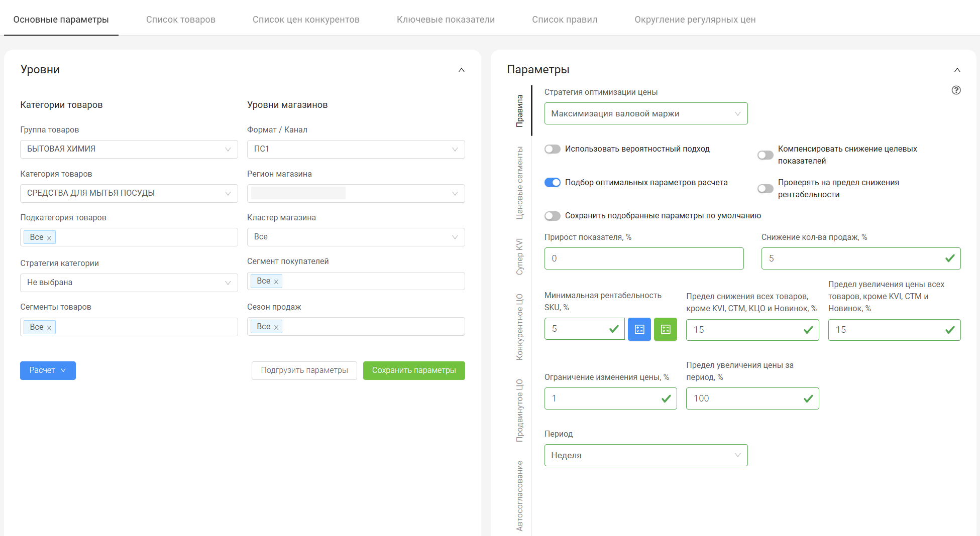980x536 pixels.
Task: Click the help question mark icon
Action: (x=956, y=90)
